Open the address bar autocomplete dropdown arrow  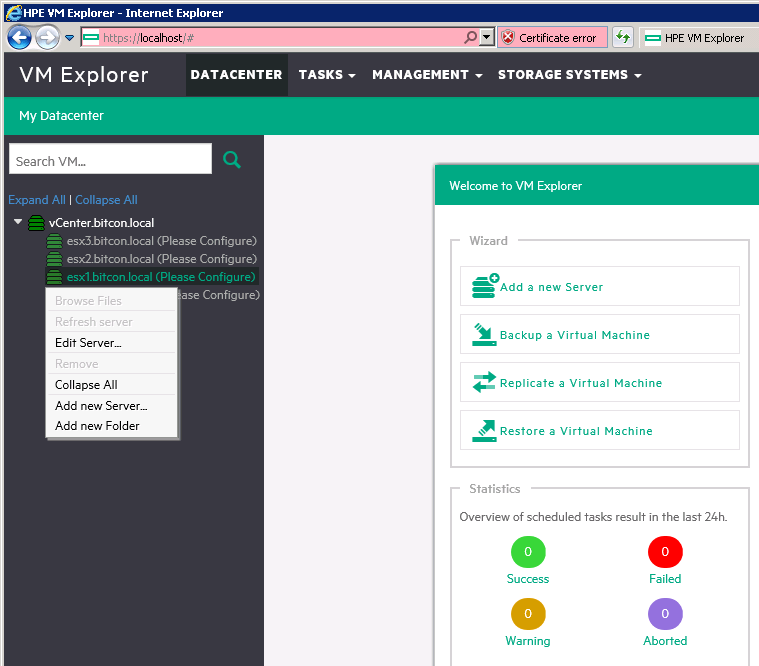click(x=487, y=37)
